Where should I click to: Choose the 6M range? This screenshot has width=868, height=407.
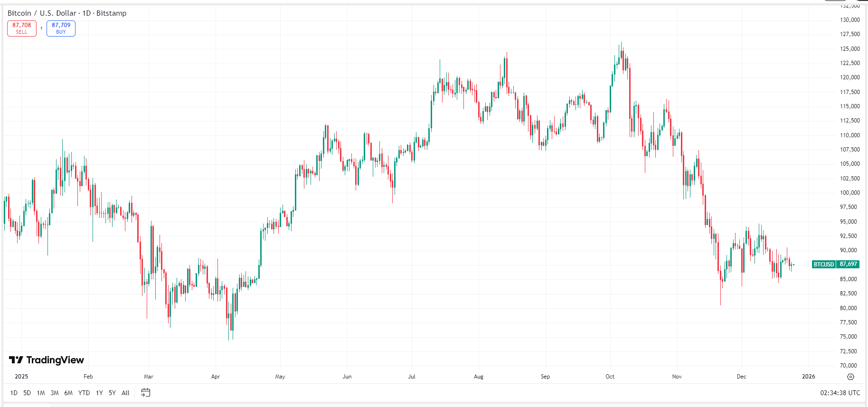(x=69, y=393)
